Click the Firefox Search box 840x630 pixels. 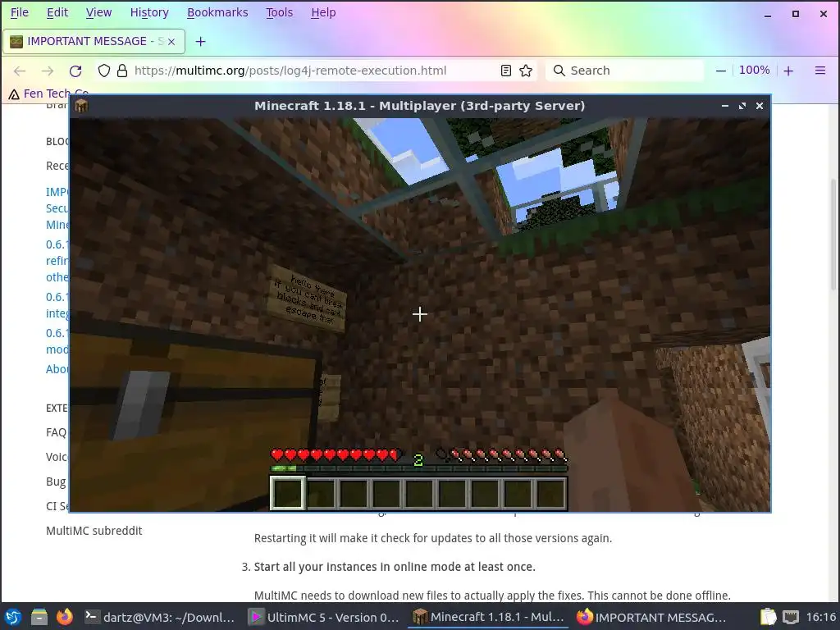pyautogui.click(x=624, y=71)
